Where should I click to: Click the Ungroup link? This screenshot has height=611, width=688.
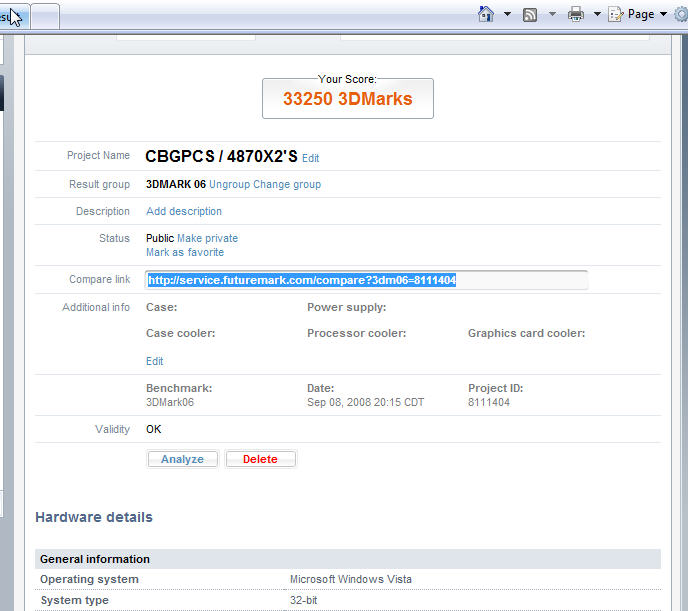click(x=229, y=184)
